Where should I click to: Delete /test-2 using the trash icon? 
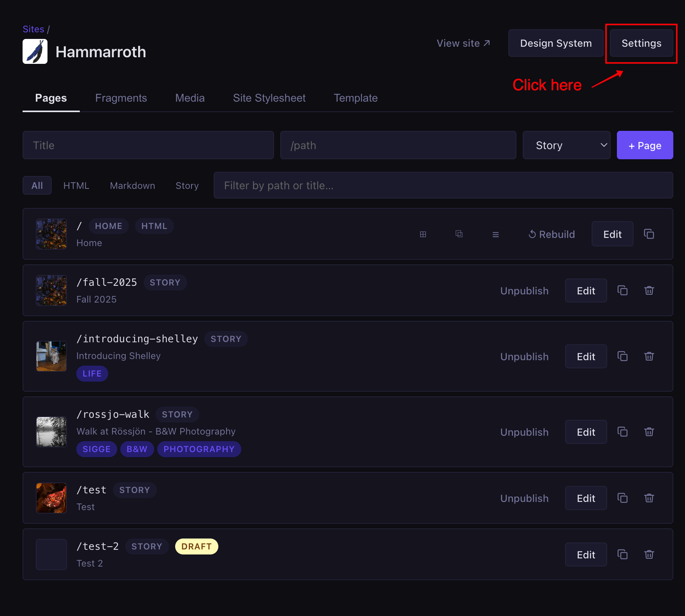(649, 554)
